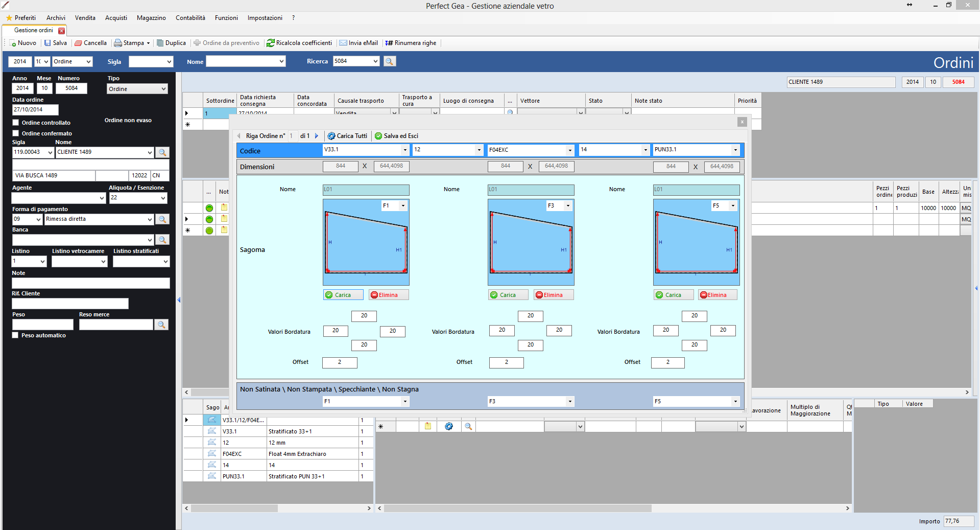Toggle Peso automatico checkbox
Image resolution: width=980 pixels, height=530 pixels.
(15, 335)
